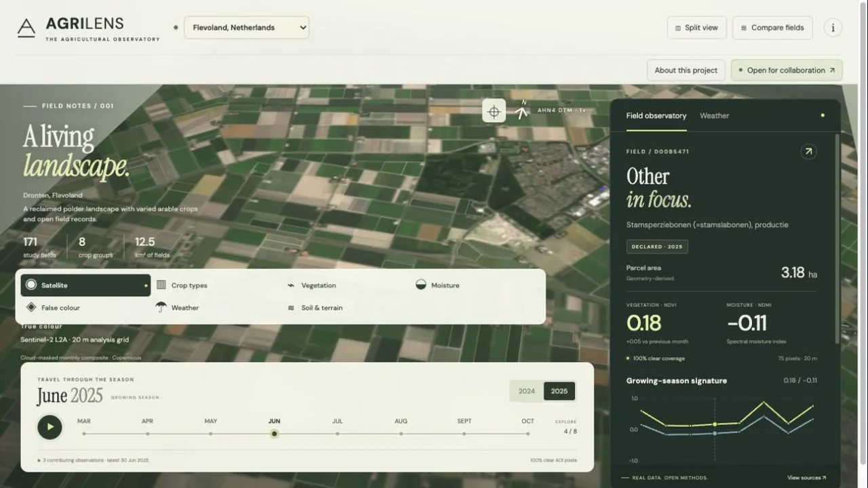
Task: Select the Weather layer with umbrella
Action: [x=216, y=308]
